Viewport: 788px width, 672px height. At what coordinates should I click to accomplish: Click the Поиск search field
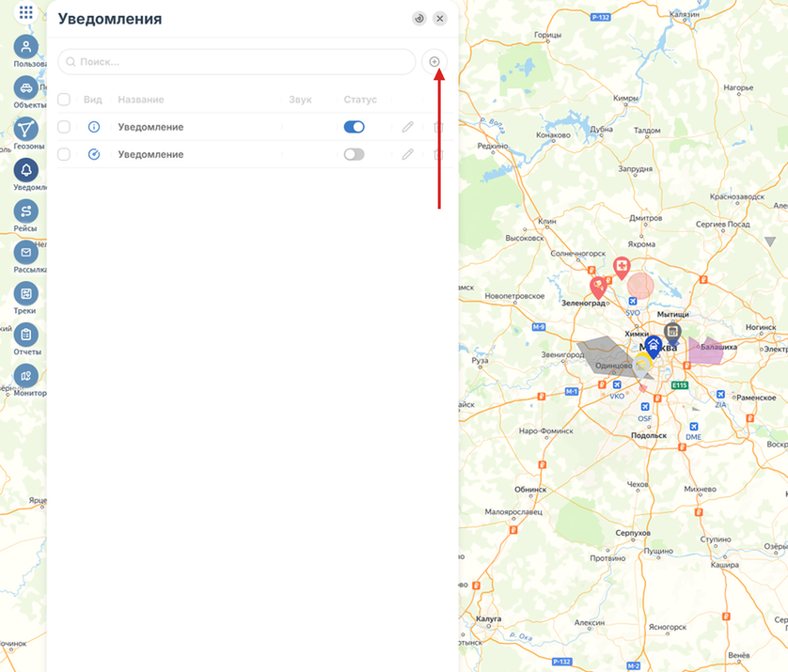[x=237, y=62]
